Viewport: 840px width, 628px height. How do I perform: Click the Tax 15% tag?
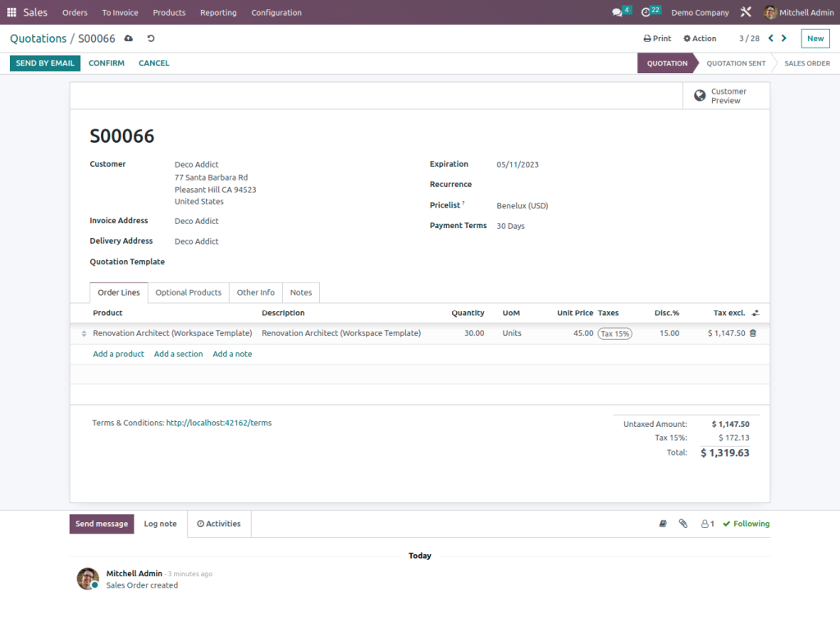point(614,333)
